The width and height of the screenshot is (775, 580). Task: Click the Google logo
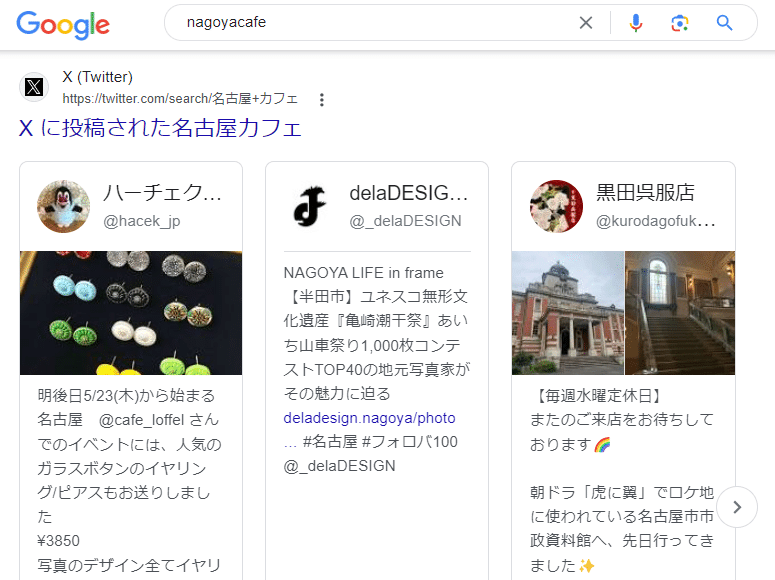(x=63, y=25)
